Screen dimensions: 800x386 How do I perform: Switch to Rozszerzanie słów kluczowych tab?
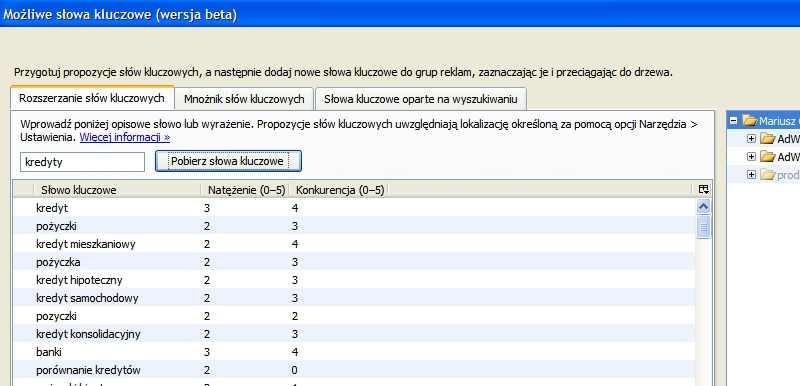[x=92, y=98]
